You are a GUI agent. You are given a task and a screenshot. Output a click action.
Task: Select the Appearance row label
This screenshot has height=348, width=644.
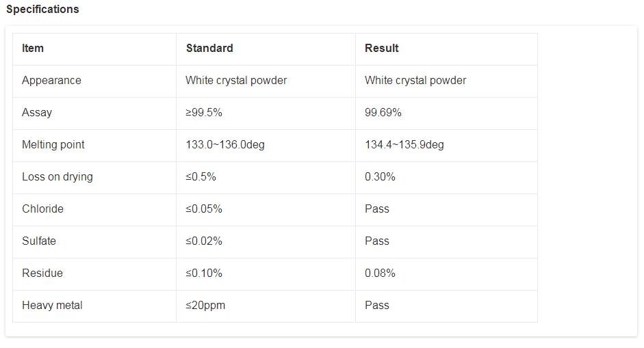51,81
